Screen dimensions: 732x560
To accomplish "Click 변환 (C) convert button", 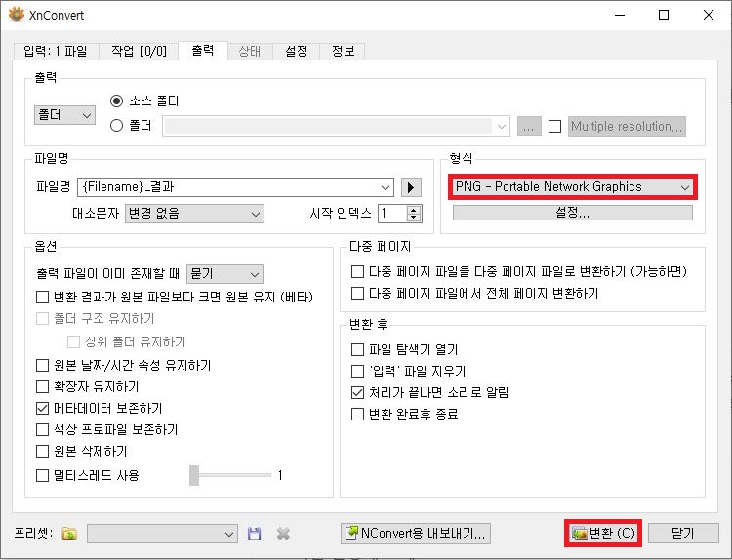I will 603,533.
